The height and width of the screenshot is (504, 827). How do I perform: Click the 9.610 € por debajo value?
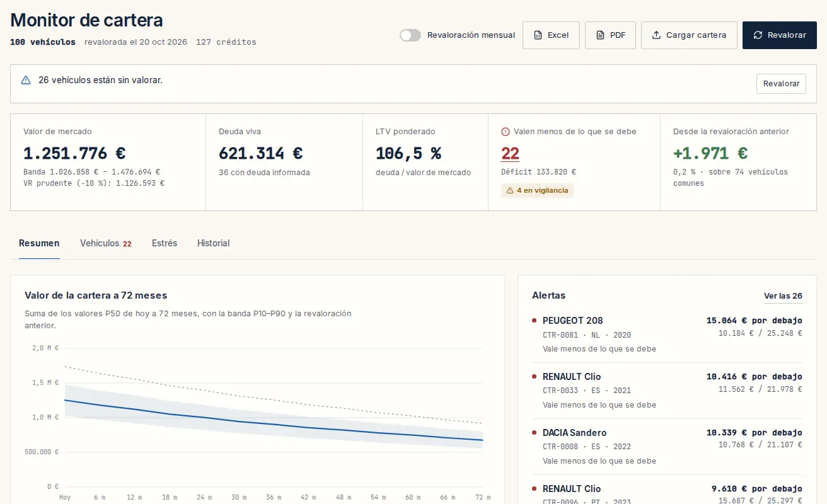coord(756,489)
